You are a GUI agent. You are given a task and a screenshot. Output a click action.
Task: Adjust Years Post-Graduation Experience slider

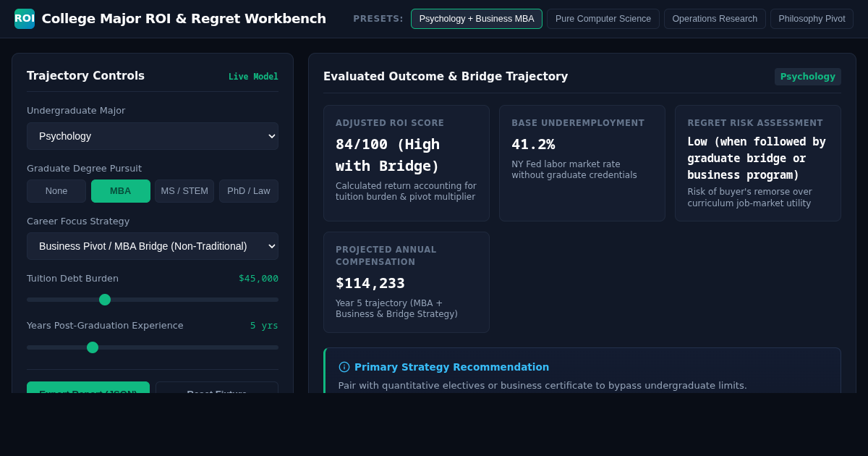(153, 347)
